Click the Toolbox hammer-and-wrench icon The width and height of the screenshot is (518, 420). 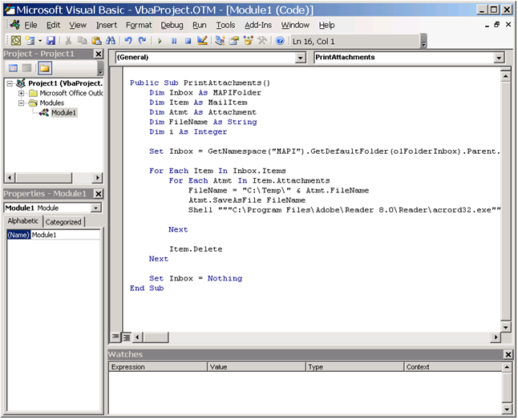261,41
